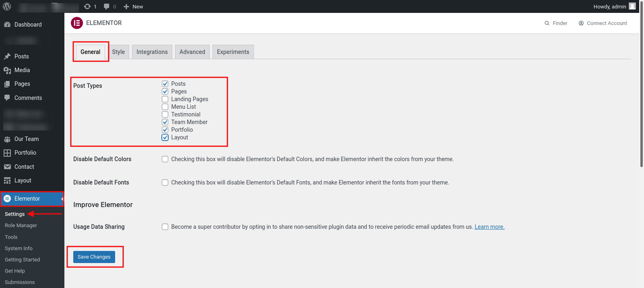Click Howdy, admin account link

(610, 6)
